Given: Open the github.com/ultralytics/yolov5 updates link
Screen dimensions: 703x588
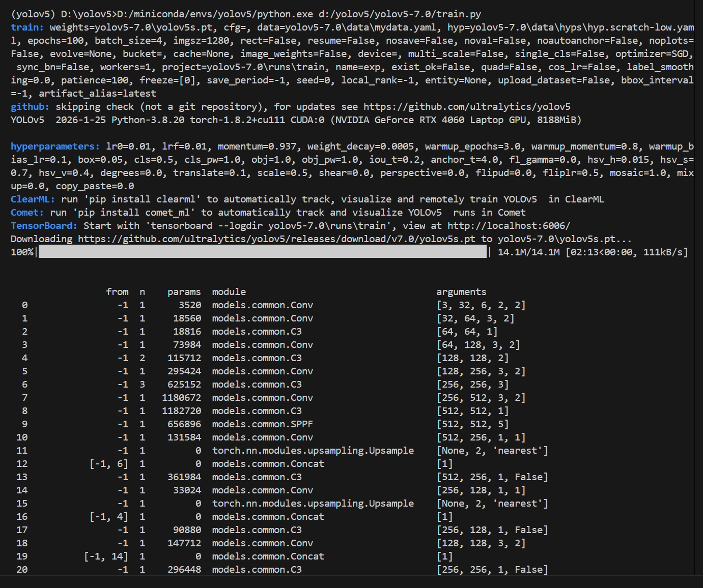Looking at the screenshot, I should coord(467,107).
